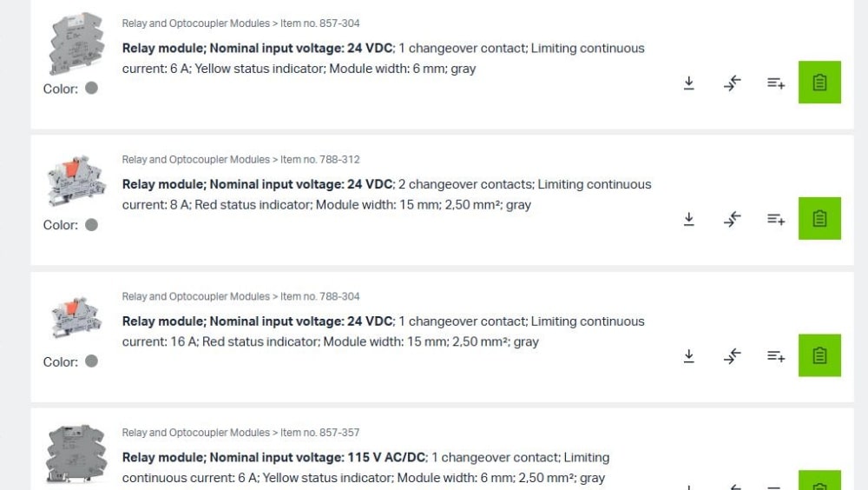This screenshot has height=490, width=868.
Task: Click download icon for item 788-312
Action: (688, 219)
